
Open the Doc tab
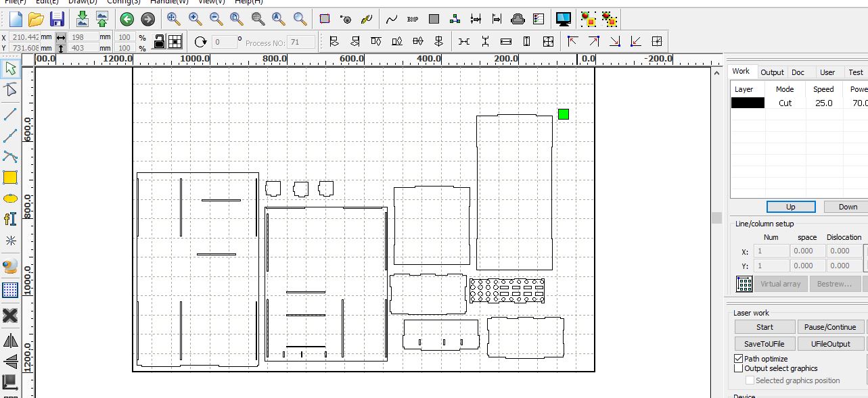click(x=798, y=72)
